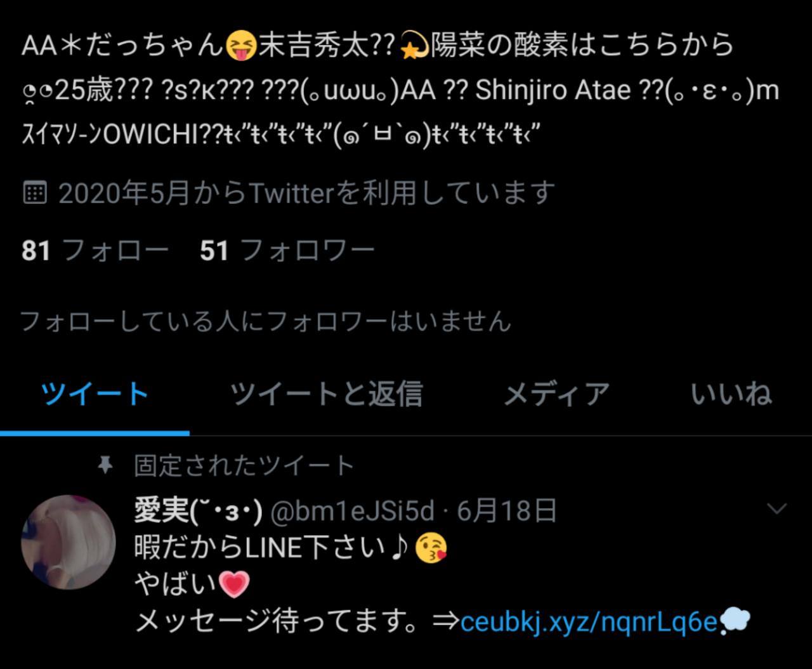Tap the kissing face emoji in tweet
The image size is (812, 669).
[x=431, y=548]
